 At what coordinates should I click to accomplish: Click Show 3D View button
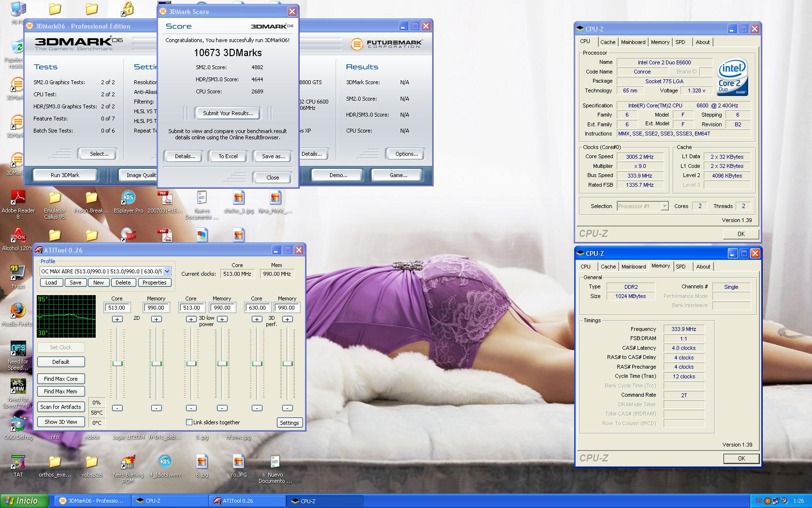pyautogui.click(x=60, y=422)
